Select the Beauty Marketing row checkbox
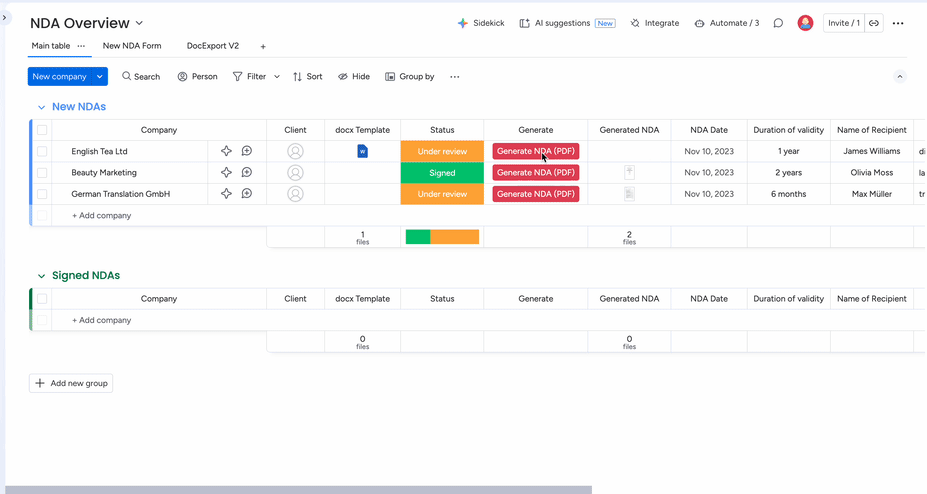This screenshot has height=494, width=927. pos(42,173)
